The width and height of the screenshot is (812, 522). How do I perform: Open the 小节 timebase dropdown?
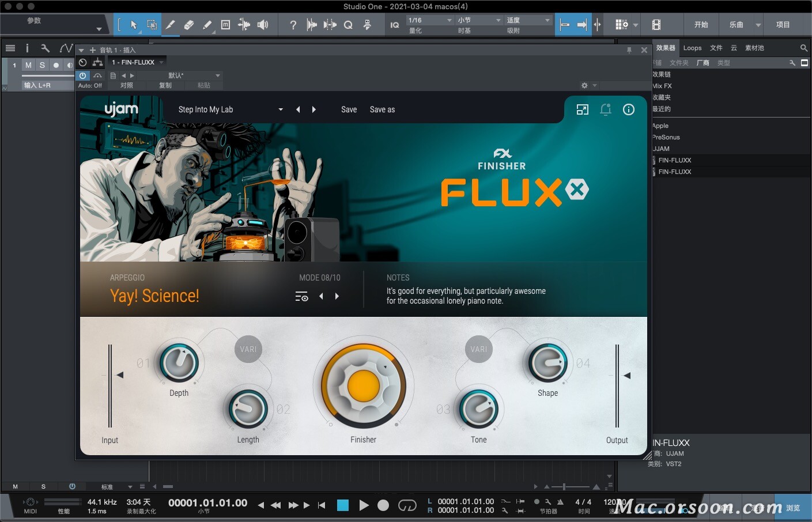pyautogui.click(x=479, y=20)
